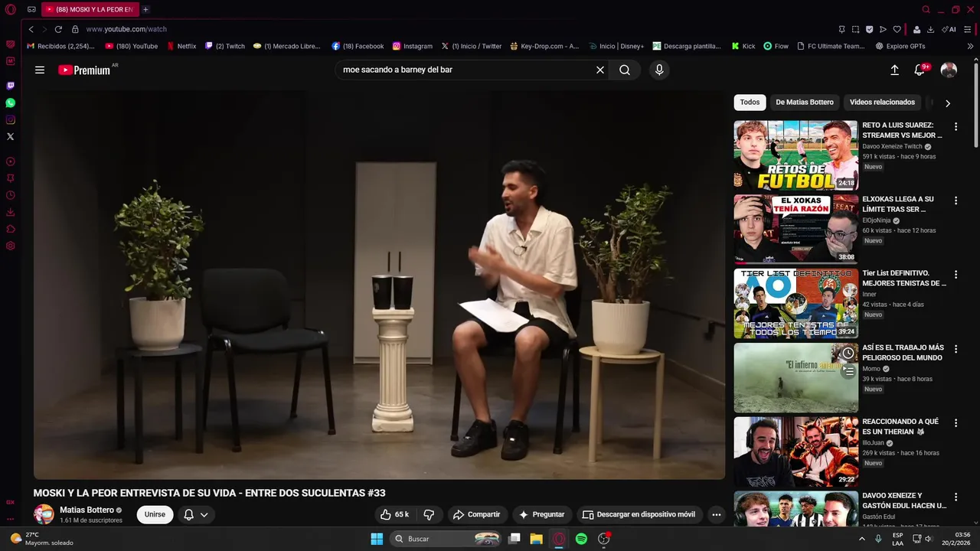Open the YouTube hamburger guide menu

(x=40, y=70)
